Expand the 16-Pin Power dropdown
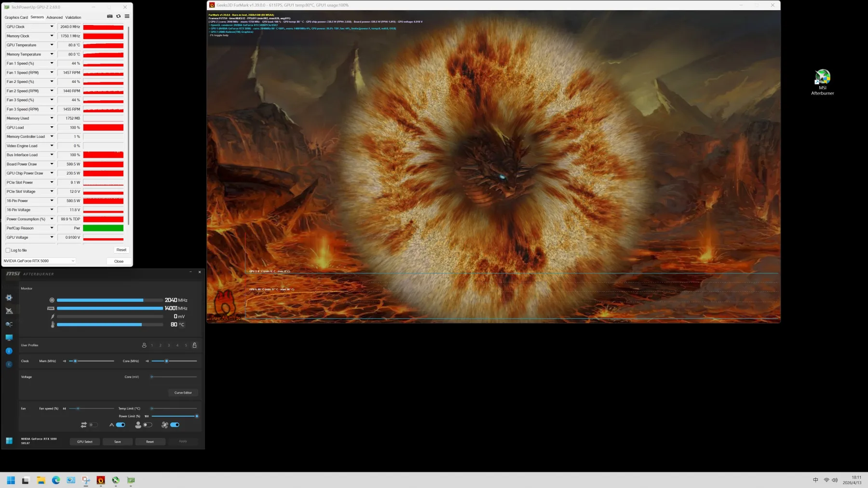Screen dimensions: 868x488 [52, 201]
